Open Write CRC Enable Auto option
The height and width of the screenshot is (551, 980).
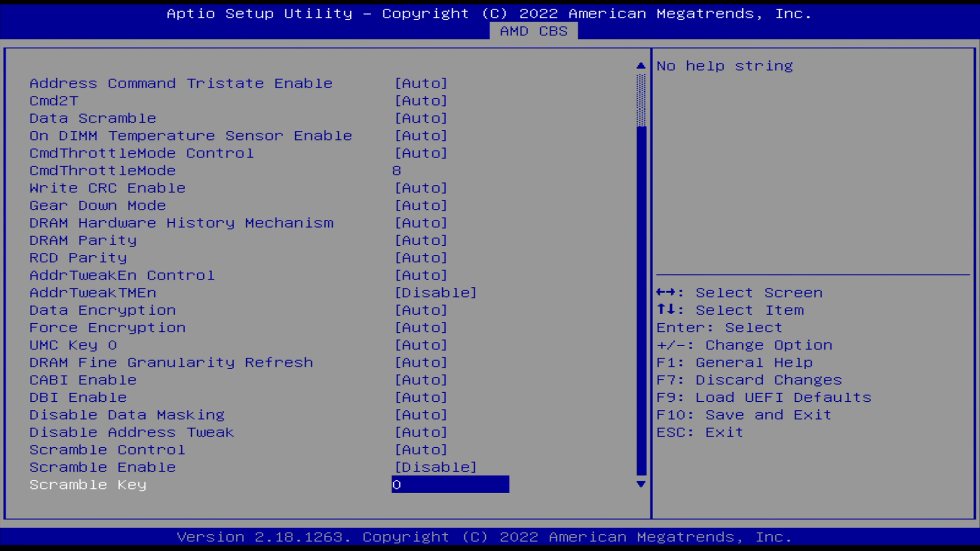click(421, 188)
